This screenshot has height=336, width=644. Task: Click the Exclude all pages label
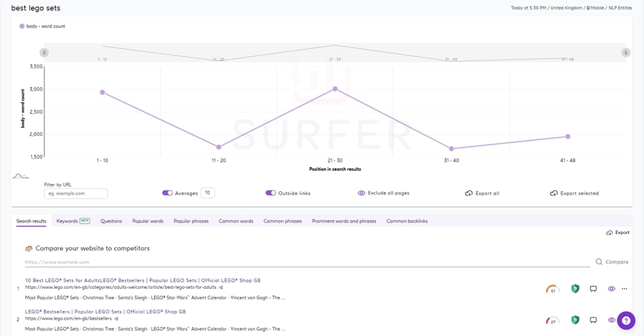[388, 193]
